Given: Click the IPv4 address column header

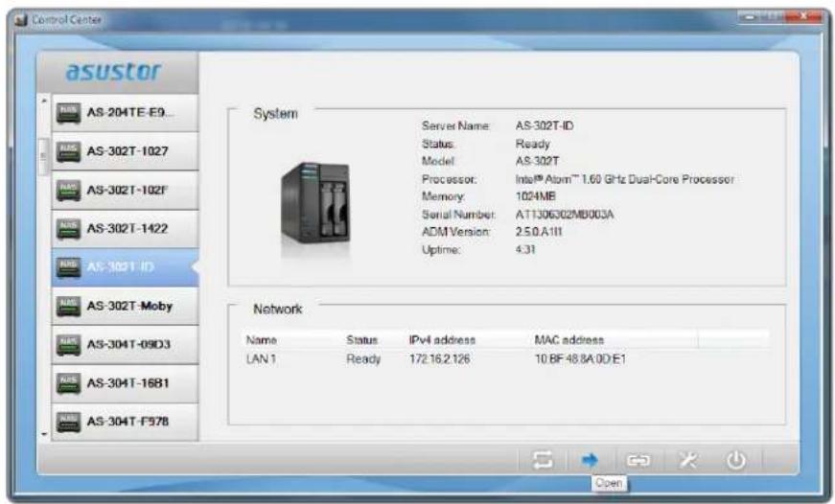Looking at the screenshot, I should click(442, 340).
